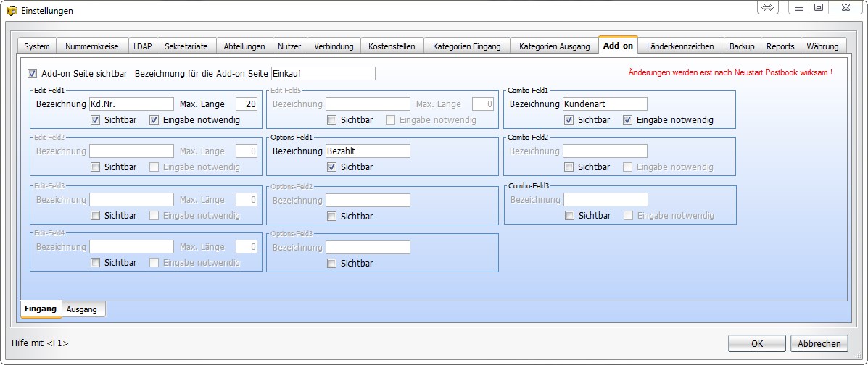Enable Sichtbar checkbox in Edit-Feld5
This screenshot has width=868, height=365.
tap(332, 120)
